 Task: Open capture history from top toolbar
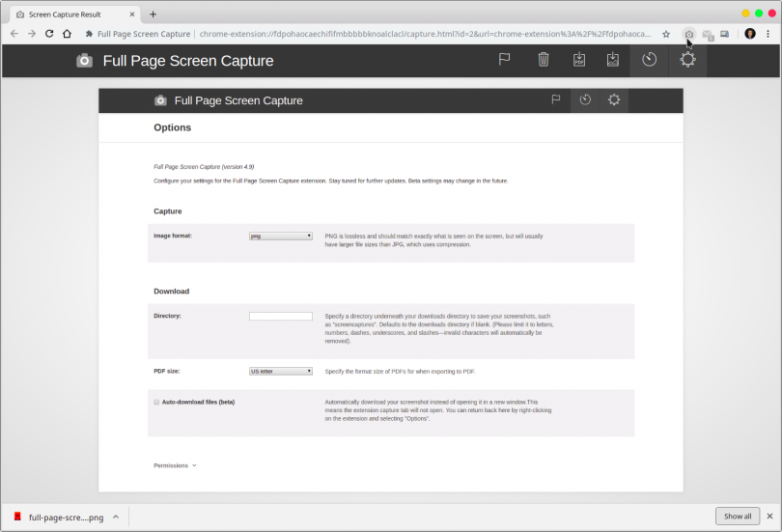(x=649, y=60)
